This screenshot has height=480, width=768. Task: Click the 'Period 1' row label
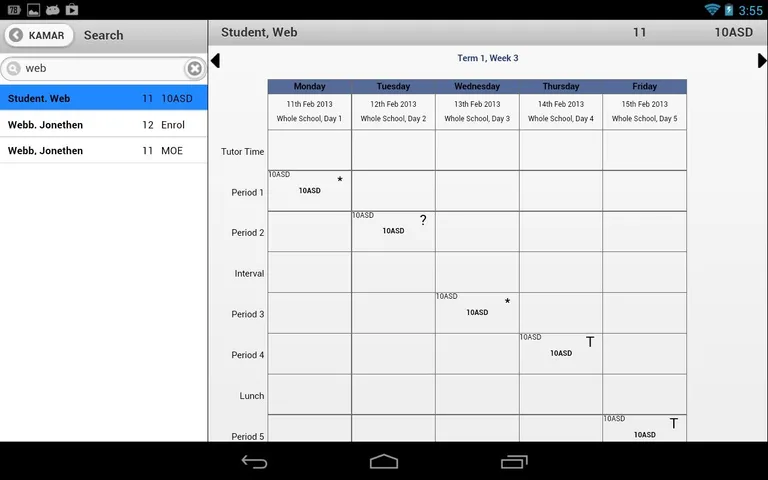click(x=247, y=192)
